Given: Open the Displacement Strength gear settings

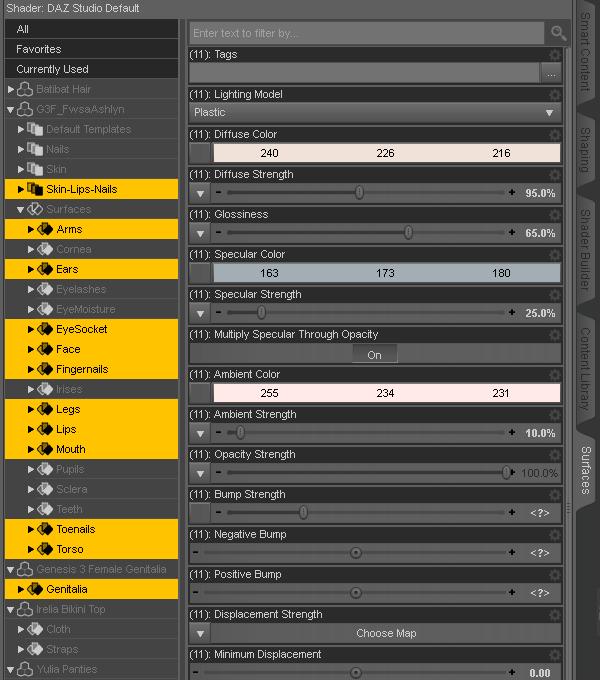Looking at the screenshot, I should pos(554,615).
